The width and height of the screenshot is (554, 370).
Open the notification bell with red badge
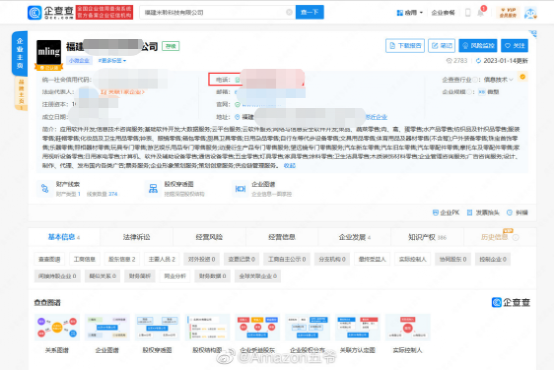(x=481, y=12)
